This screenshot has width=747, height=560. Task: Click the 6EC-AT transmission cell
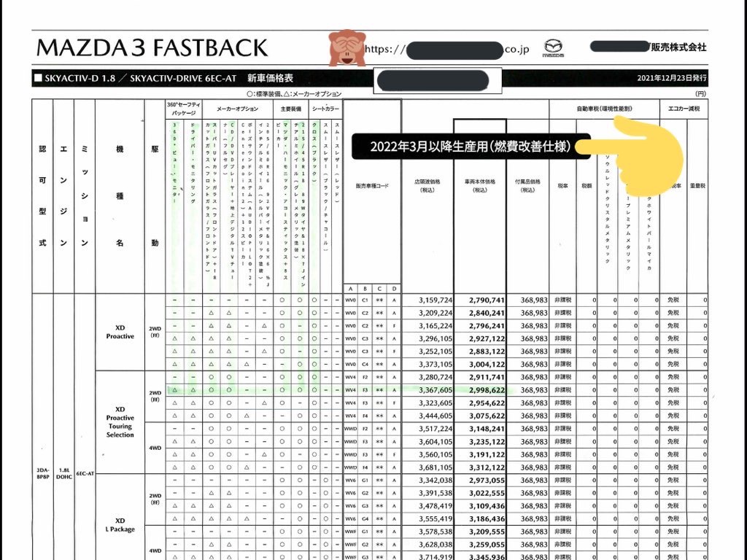(x=85, y=474)
